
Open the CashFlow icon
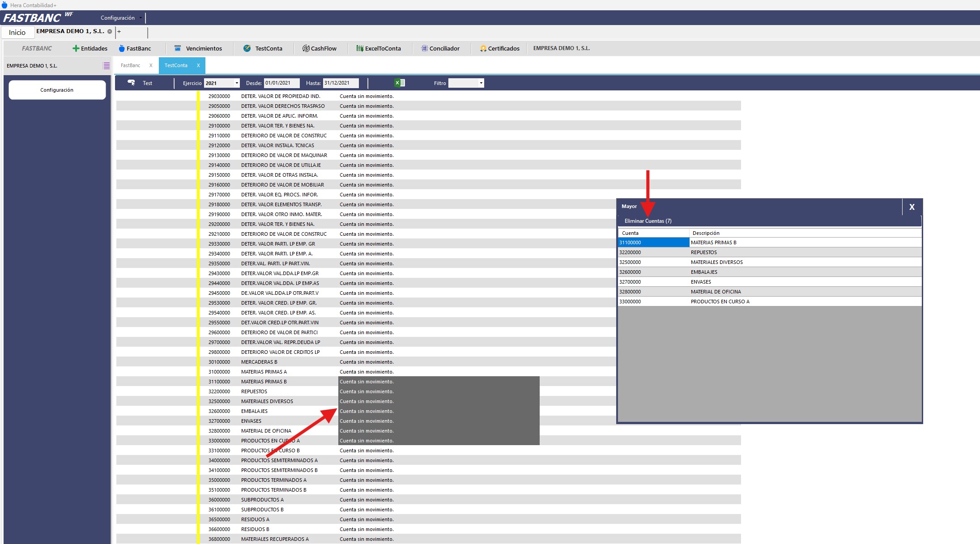click(306, 48)
